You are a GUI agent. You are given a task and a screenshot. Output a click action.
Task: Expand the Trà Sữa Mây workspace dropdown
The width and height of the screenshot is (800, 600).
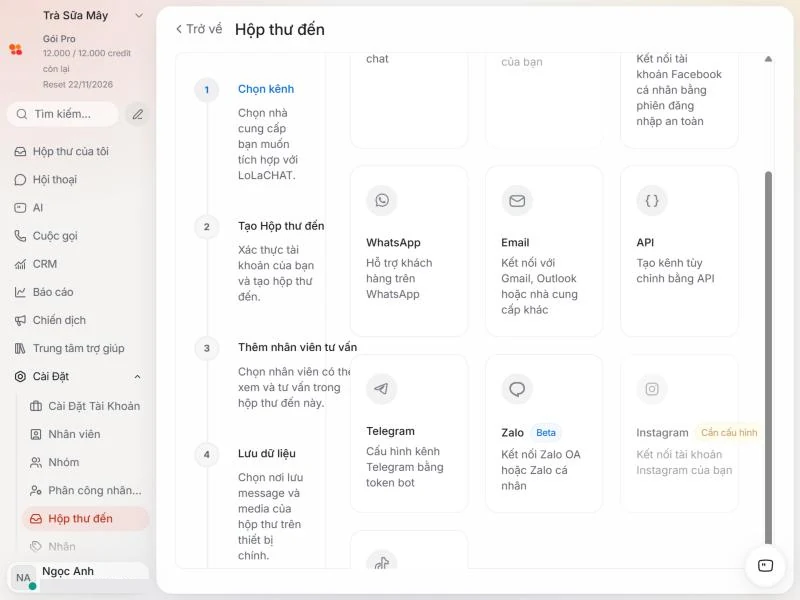[139, 16]
